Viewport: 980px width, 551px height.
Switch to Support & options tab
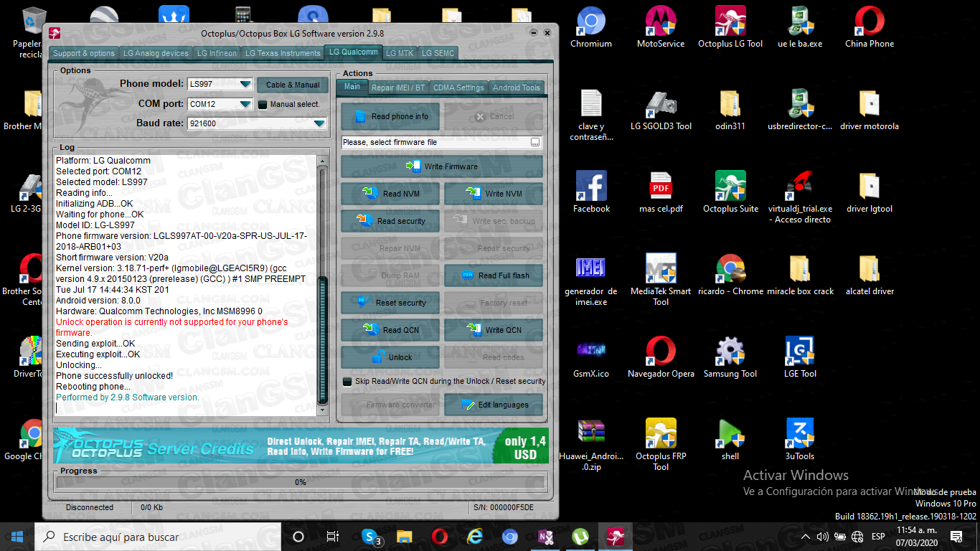[84, 53]
